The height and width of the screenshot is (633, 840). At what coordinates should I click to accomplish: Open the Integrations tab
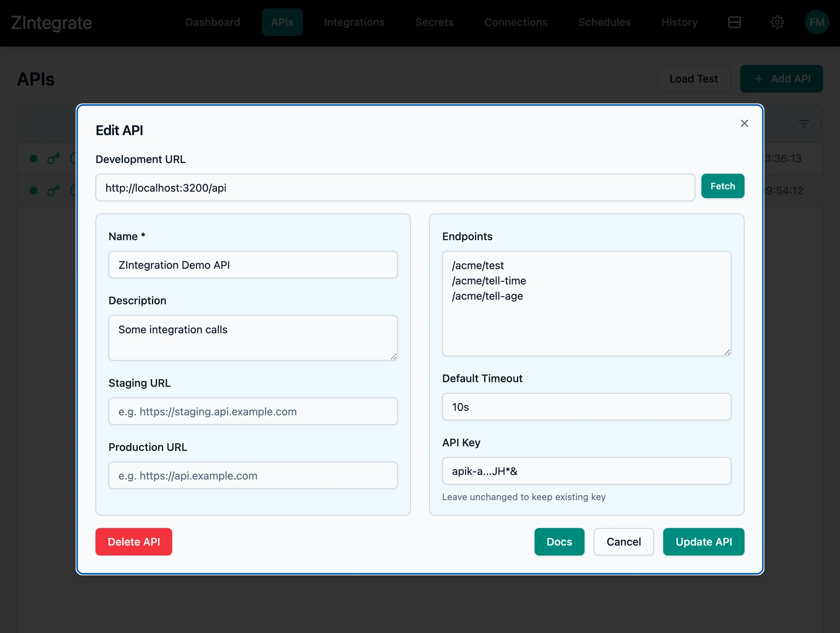[354, 22]
